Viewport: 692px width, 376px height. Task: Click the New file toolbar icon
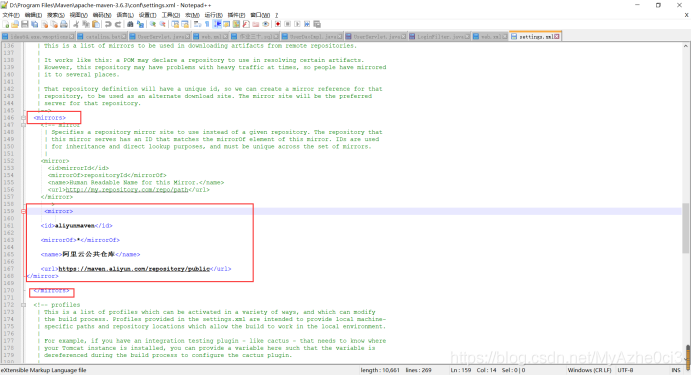coord(5,24)
